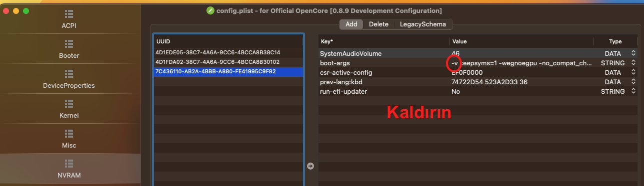This screenshot has height=186, width=644.
Task: Click the Key* column header
Action: point(383,41)
